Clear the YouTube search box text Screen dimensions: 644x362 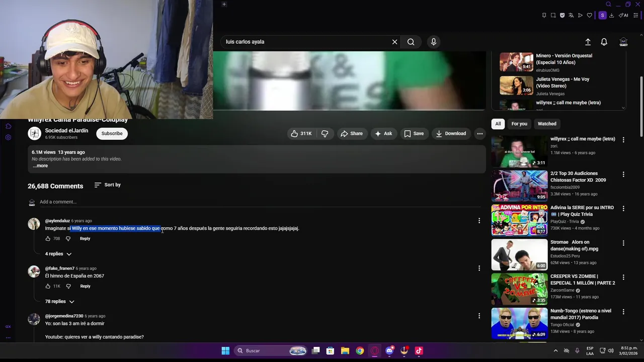click(394, 42)
